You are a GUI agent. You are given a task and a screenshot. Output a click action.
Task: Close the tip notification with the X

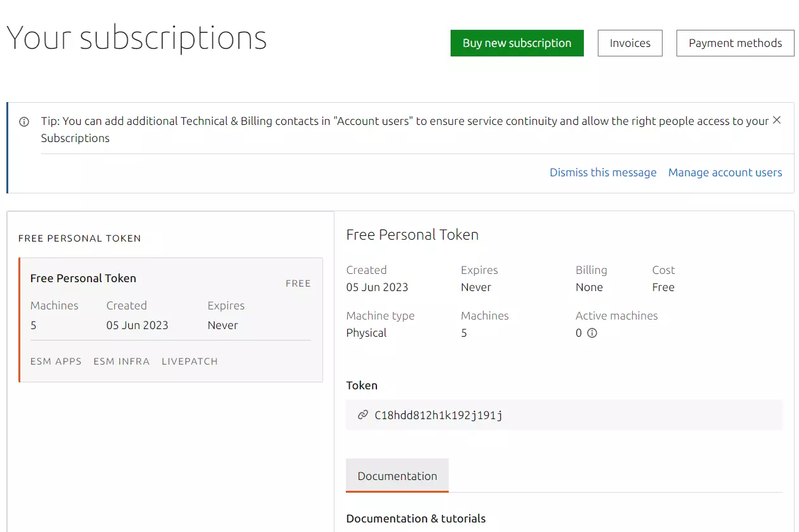pos(776,120)
